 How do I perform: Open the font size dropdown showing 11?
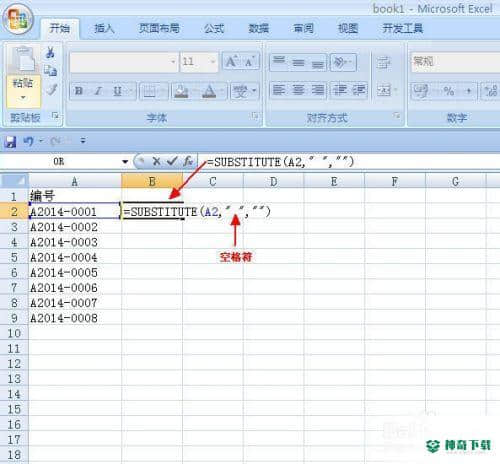tap(199, 62)
